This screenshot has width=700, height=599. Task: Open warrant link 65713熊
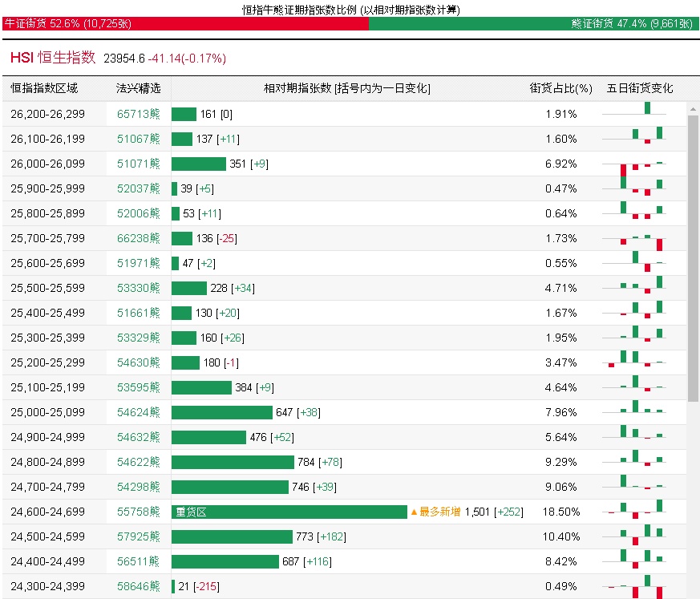pos(139,114)
